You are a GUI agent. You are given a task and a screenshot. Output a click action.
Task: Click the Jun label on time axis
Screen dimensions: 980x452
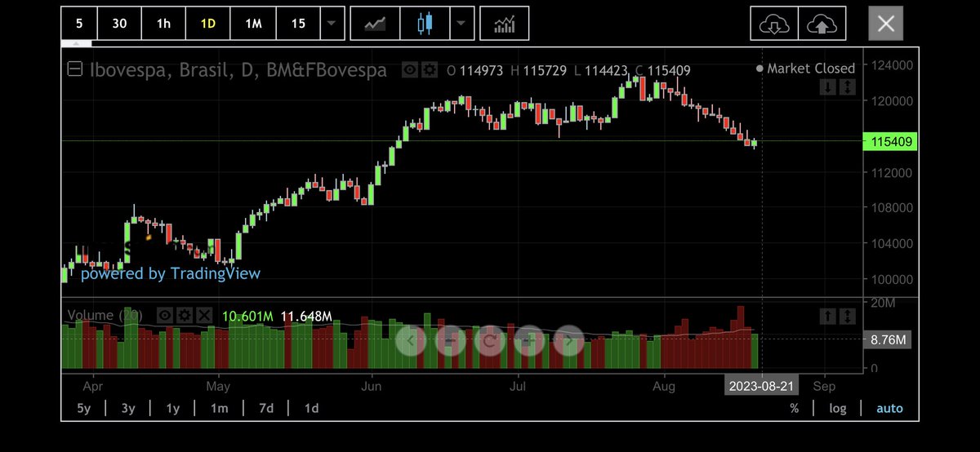pyautogui.click(x=372, y=385)
